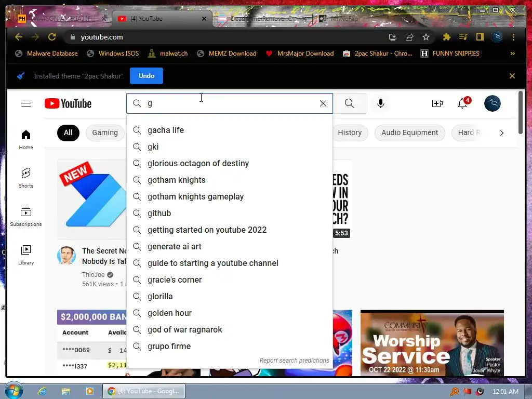Choose the 'gki' suggestion

click(229, 147)
